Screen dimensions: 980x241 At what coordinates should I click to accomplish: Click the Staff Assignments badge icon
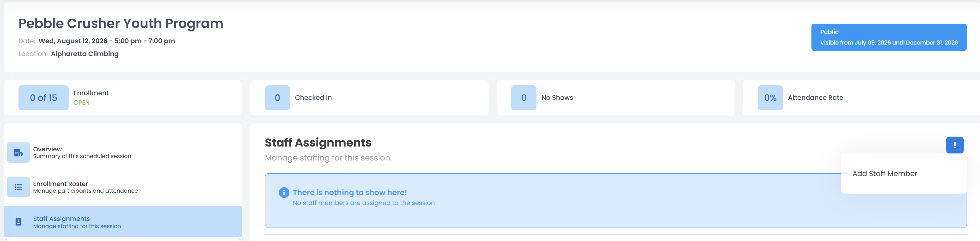(18, 222)
